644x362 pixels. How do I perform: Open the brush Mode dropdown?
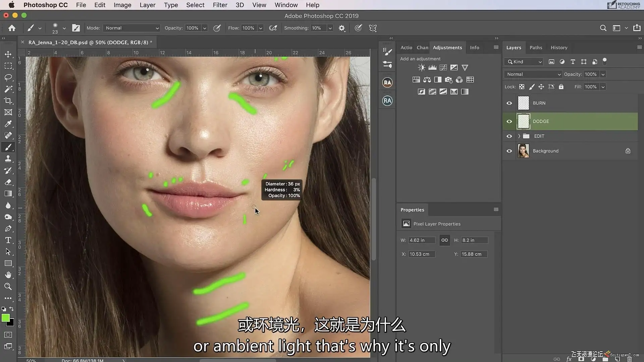tap(131, 28)
